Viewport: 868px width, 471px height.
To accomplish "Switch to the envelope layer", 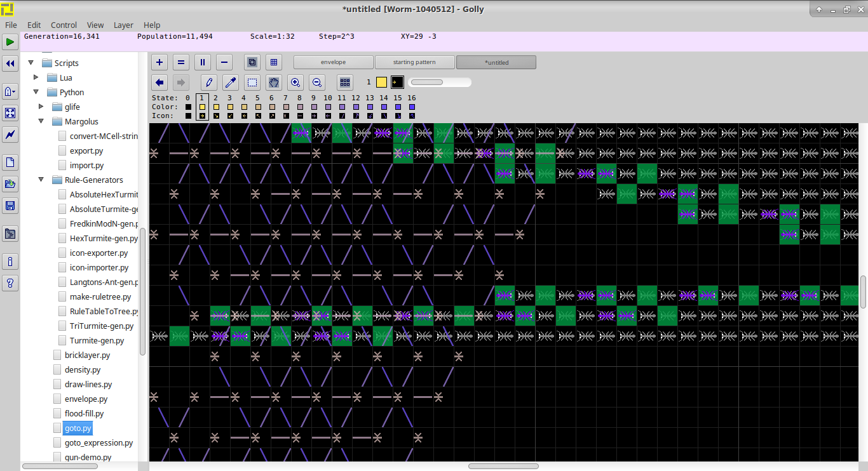I will tap(333, 62).
